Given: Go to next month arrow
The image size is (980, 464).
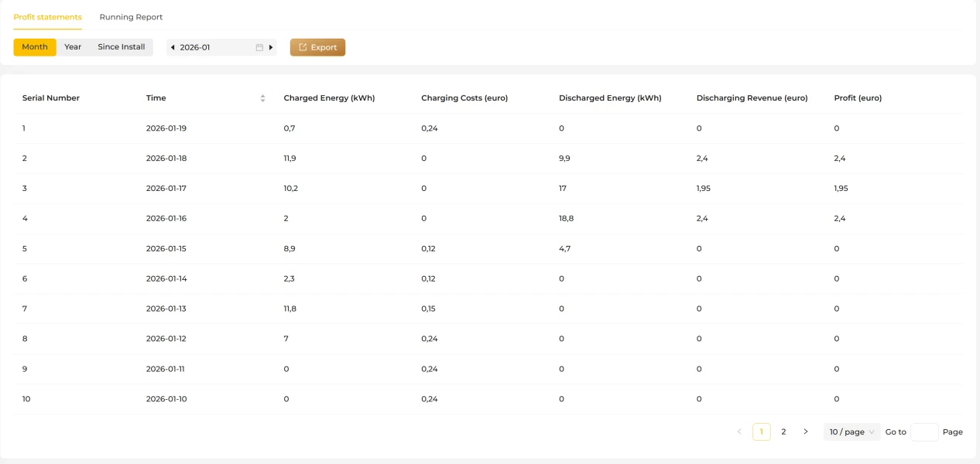Looking at the screenshot, I should (x=271, y=47).
